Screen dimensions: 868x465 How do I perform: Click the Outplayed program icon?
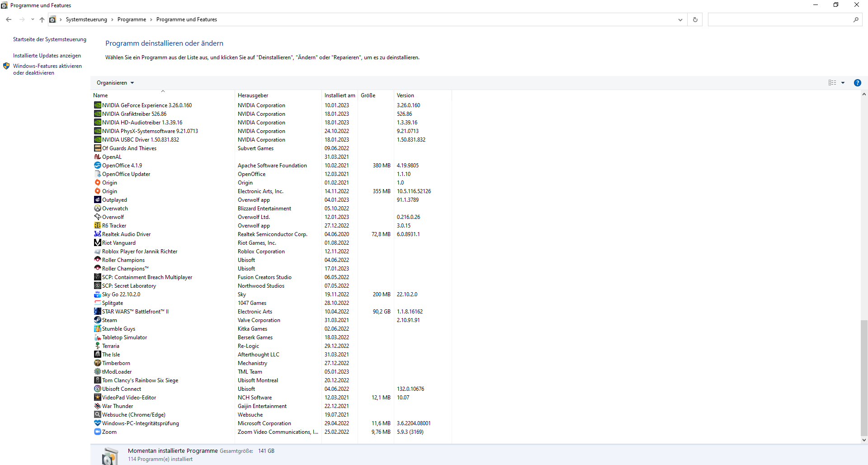[97, 199]
